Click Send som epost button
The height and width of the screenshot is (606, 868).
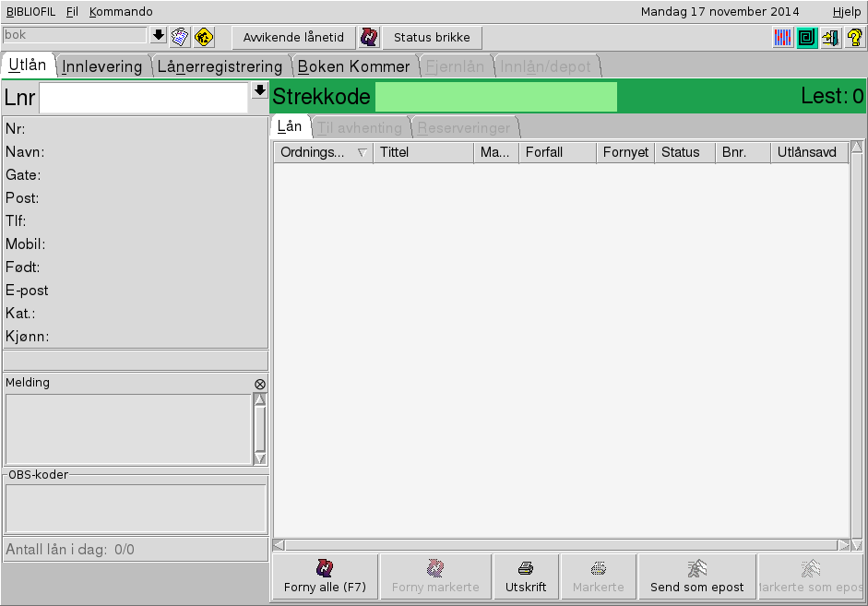[697, 576]
